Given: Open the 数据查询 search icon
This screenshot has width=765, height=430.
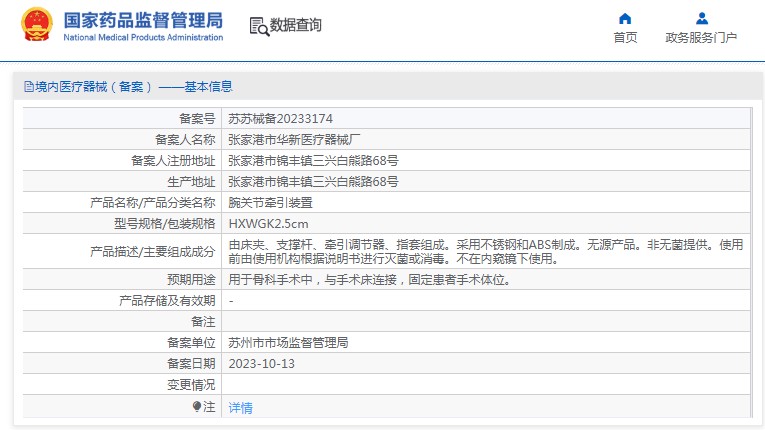Looking at the screenshot, I should 259,26.
